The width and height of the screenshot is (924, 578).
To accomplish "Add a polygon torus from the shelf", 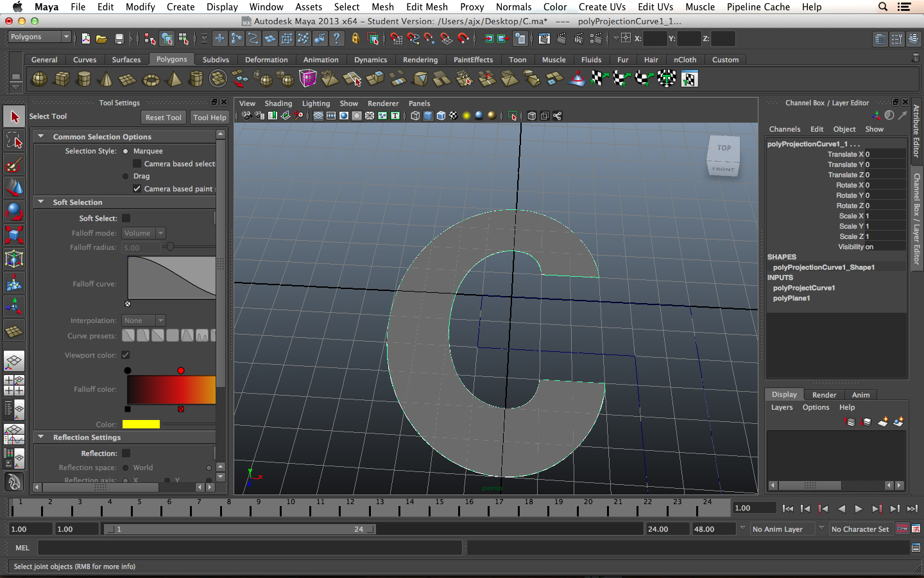I will (x=151, y=80).
